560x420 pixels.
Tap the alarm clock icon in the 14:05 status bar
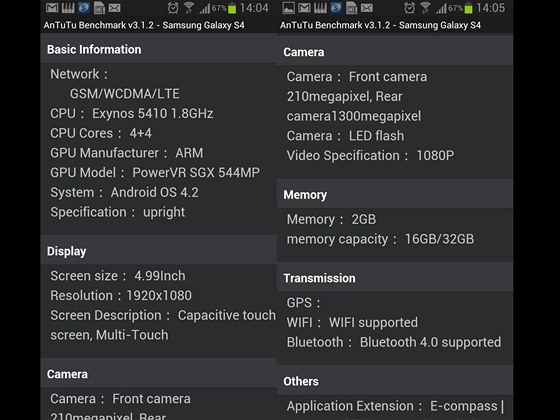[x=410, y=8]
